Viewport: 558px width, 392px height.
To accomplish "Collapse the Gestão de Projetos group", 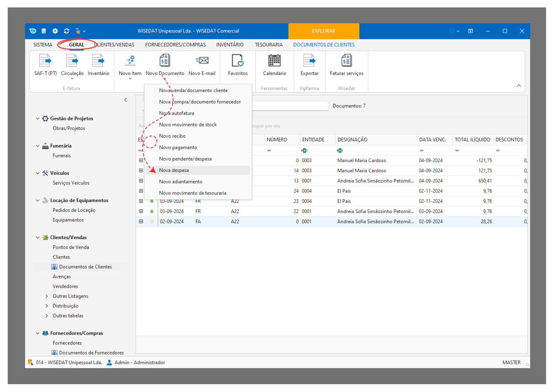I will tap(38, 119).
